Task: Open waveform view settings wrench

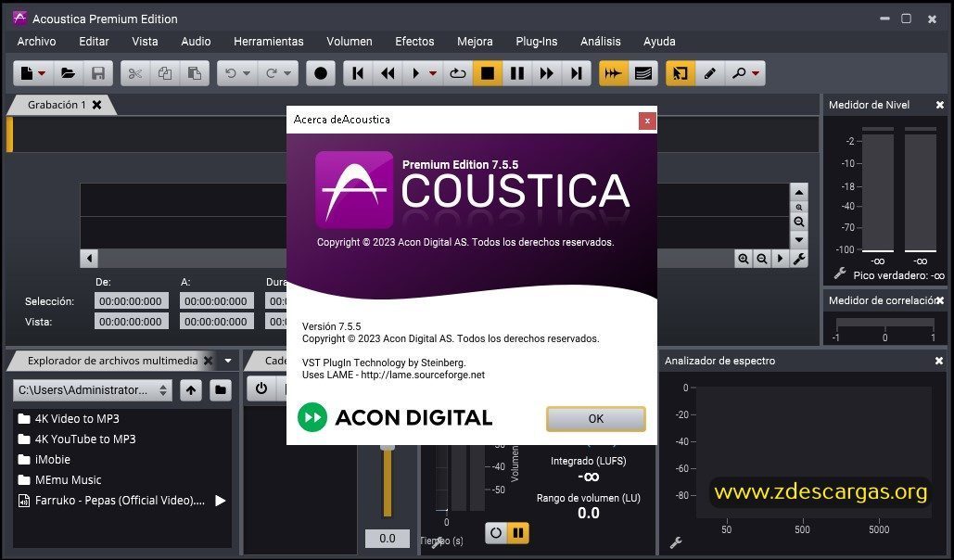Action: pos(799,259)
